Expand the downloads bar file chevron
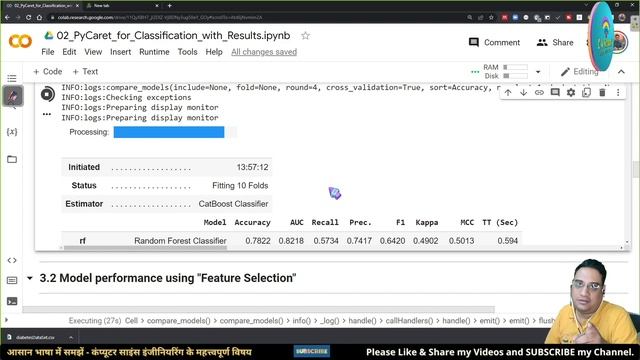The height and width of the screenshot is (360, 640). coord(71,338)
